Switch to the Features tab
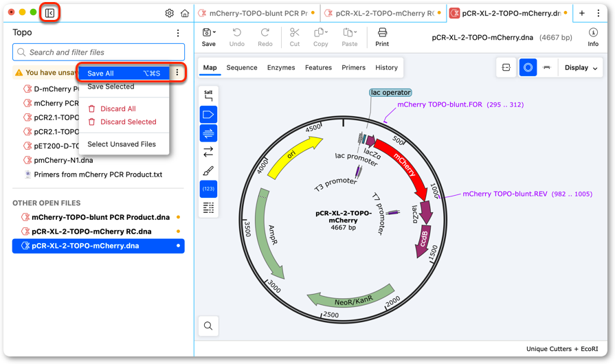Screen dimensions: 615x364 318,68
